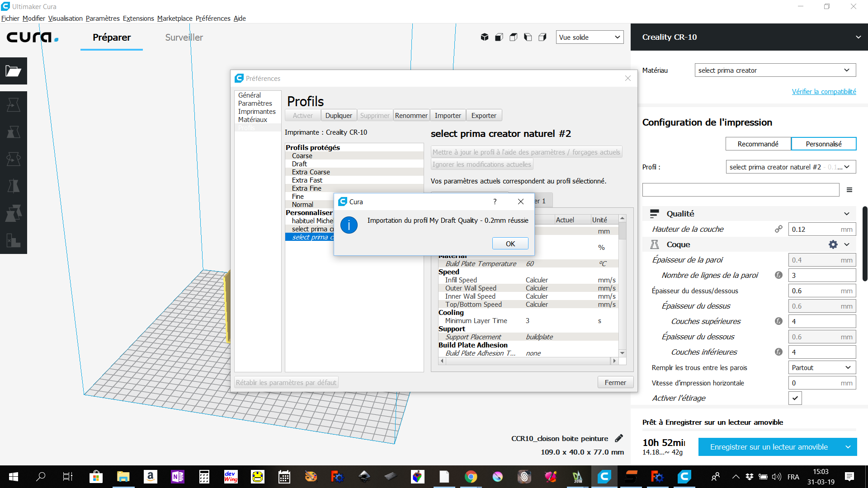Close the Cura import dialog
The image size is (868, 488).
[521, 202]
